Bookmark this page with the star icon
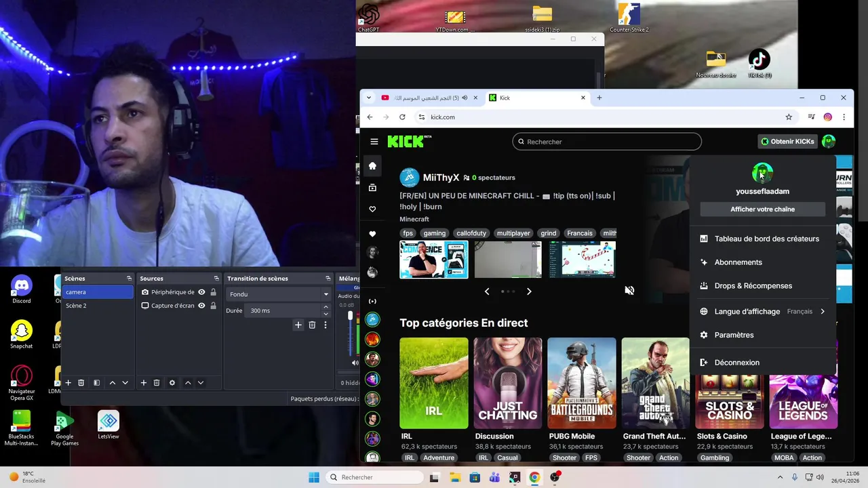The height and width of the screenshot is (488, 868). coord(789,117)
